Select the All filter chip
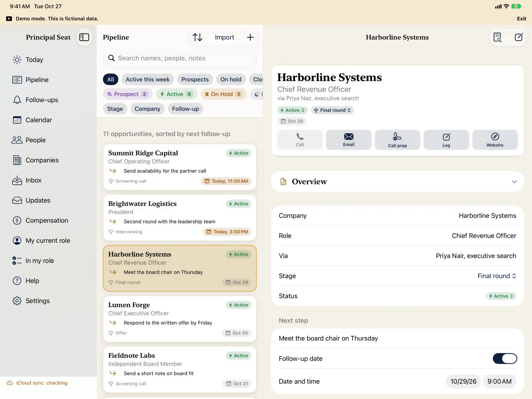 [111, 79]
